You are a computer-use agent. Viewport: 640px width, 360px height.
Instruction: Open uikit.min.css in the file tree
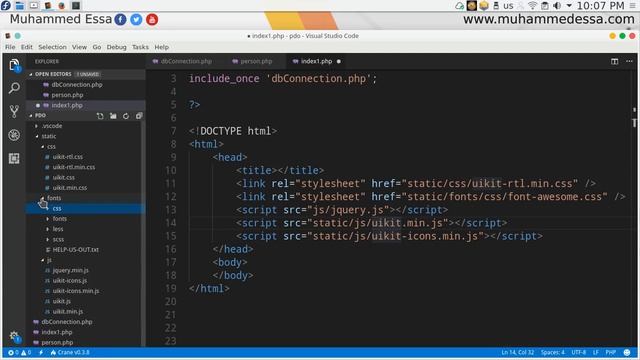(x=69, y=188)
